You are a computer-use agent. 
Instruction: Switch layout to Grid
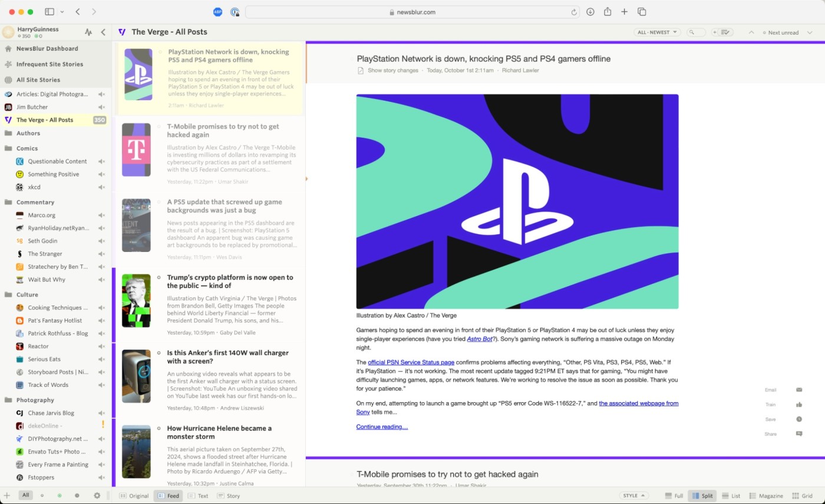(x=802, y=496)
